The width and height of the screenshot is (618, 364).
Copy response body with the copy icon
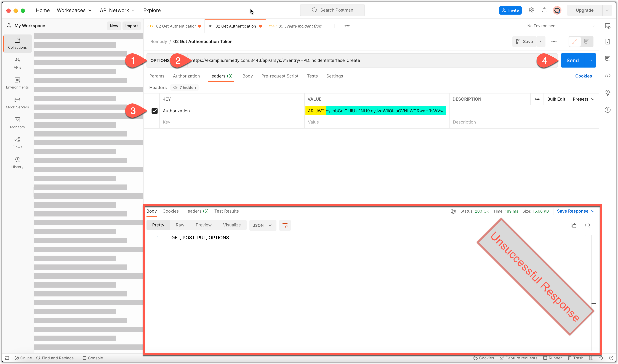[x=573, y=225]
